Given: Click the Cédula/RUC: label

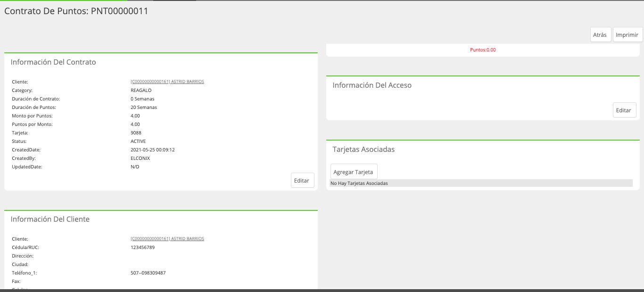Looking at the screenshot, I should [25, 247].
